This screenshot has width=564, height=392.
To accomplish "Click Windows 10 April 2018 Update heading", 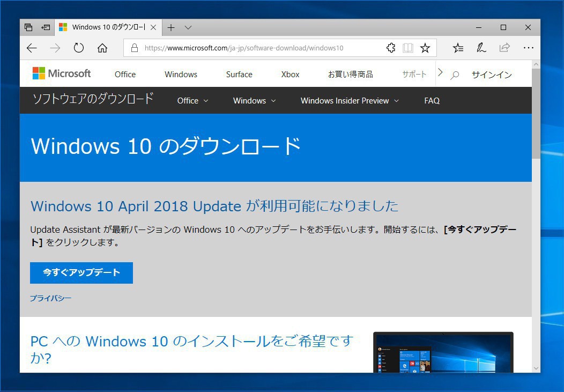I will pyautogui.click(x=214, y=206).
